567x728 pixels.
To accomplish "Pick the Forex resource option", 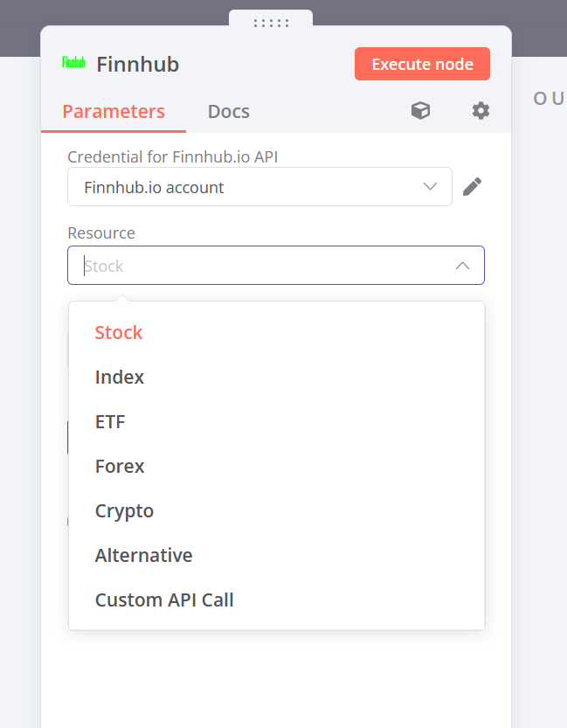I will 120,467.
